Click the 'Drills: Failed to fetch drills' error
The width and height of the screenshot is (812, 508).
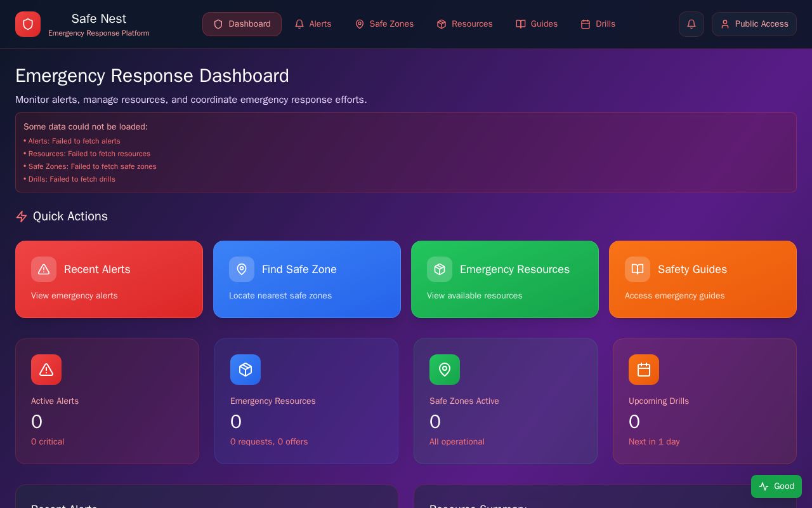coord(69,179)
